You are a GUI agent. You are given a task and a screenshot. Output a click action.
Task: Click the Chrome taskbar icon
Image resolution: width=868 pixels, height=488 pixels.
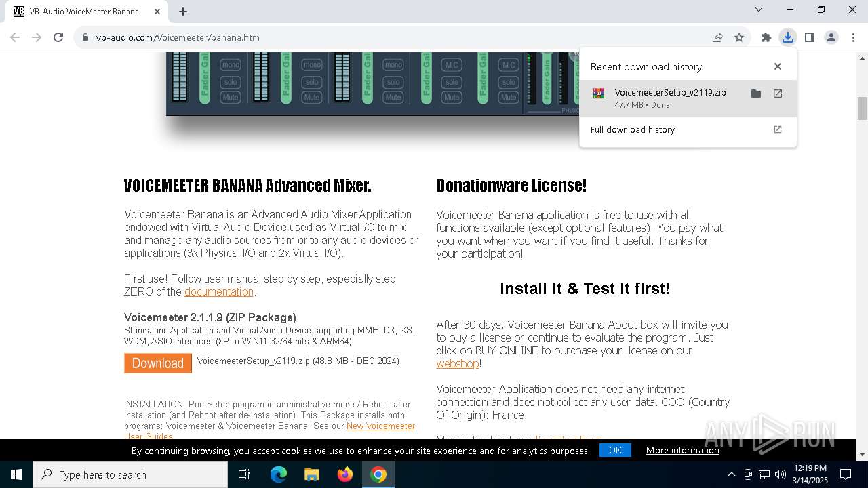pyautogui.click(x=378, y=474)
